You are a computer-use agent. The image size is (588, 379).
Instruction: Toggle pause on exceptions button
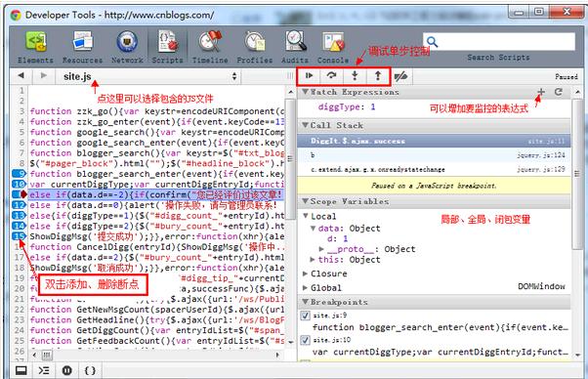click(66, 370)
